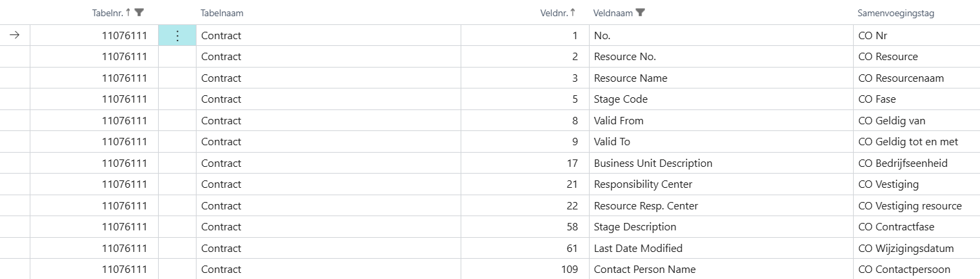
Task: Click the row selector arrow on first row
Action: 15,36
